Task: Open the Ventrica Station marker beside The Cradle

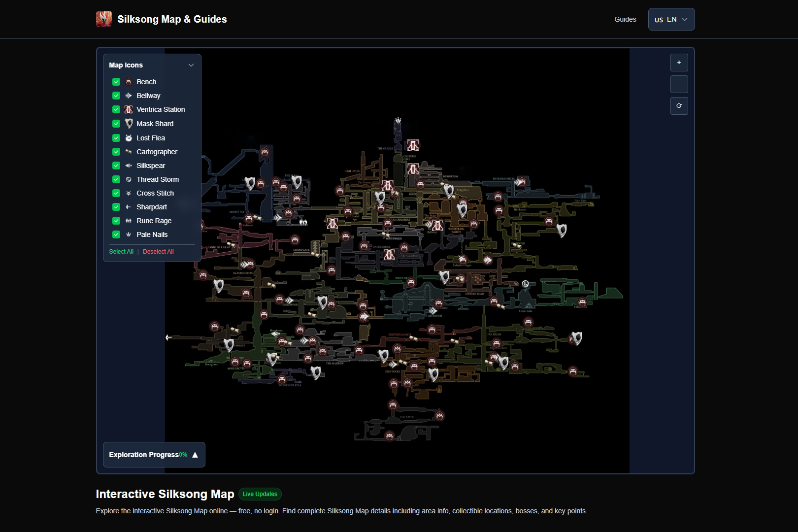Action: (413, 145)
